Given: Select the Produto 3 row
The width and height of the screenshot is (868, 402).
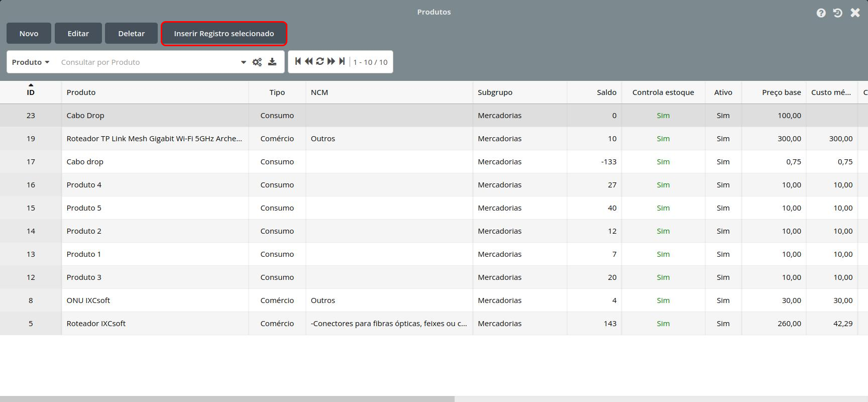Looking at the screenshot, I should (434, 277).
